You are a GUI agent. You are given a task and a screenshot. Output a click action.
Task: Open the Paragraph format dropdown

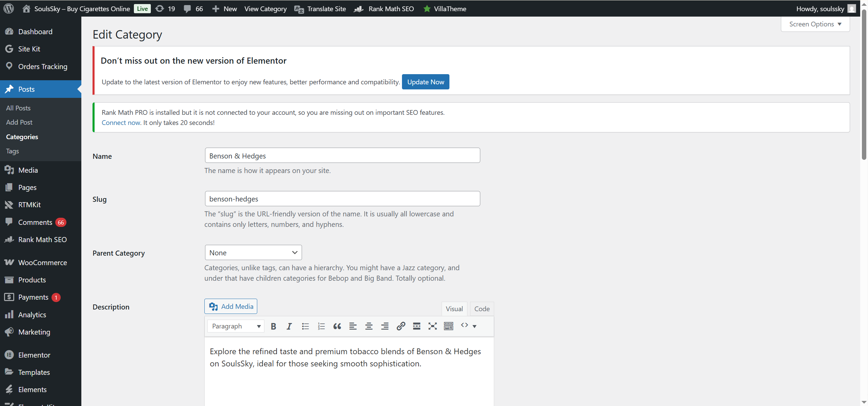tap(236, 326)
